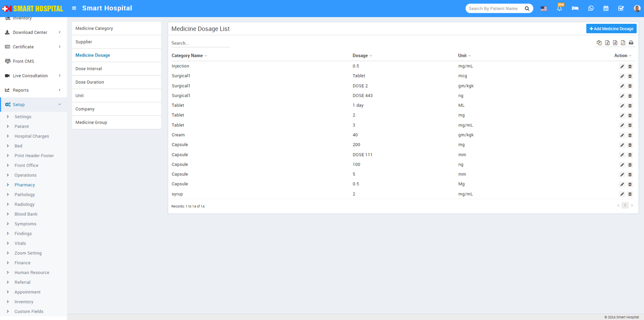Open Pathology under Setup
The width and height of the screenshot is (644, 320).
coord(25,195)
